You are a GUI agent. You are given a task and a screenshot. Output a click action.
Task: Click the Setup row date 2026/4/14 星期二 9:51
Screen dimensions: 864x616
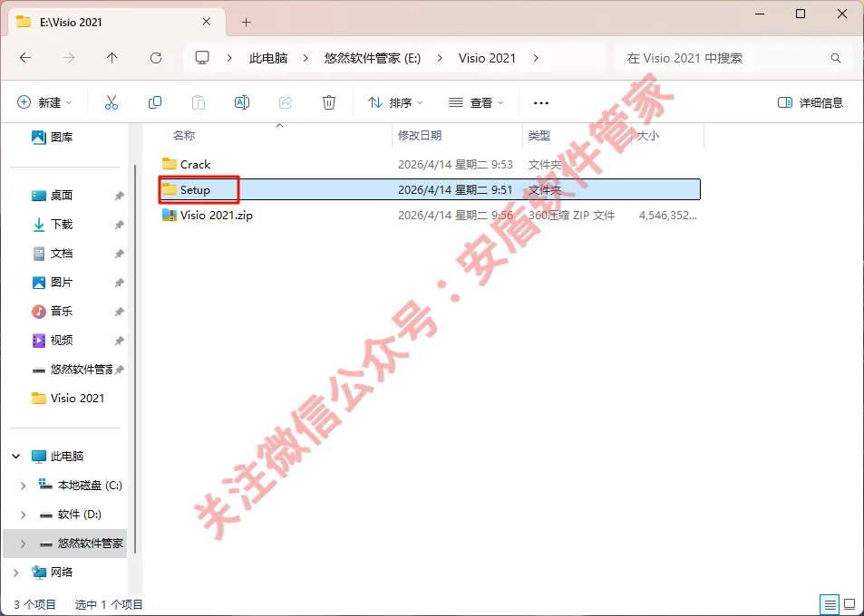point(455,189)
